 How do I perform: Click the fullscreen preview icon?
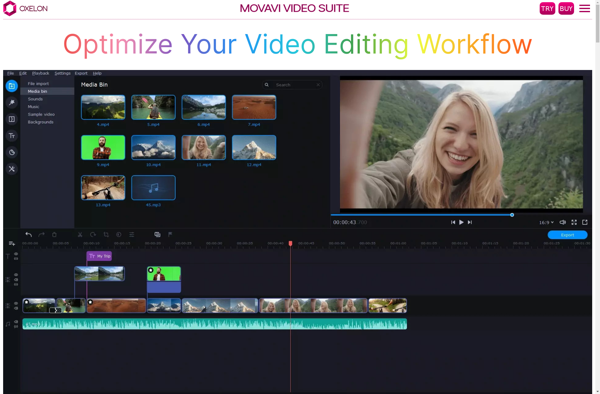574,222
